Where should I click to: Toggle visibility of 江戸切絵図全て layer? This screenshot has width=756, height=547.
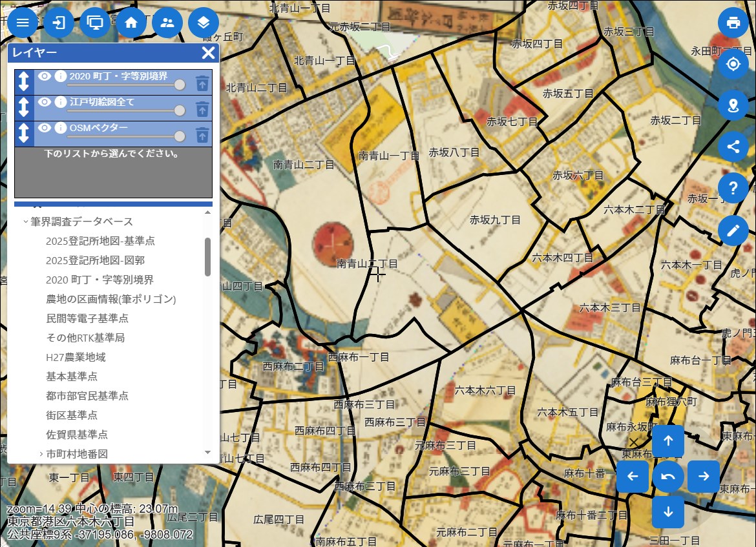pyautogui.click(x=45, y=102)
